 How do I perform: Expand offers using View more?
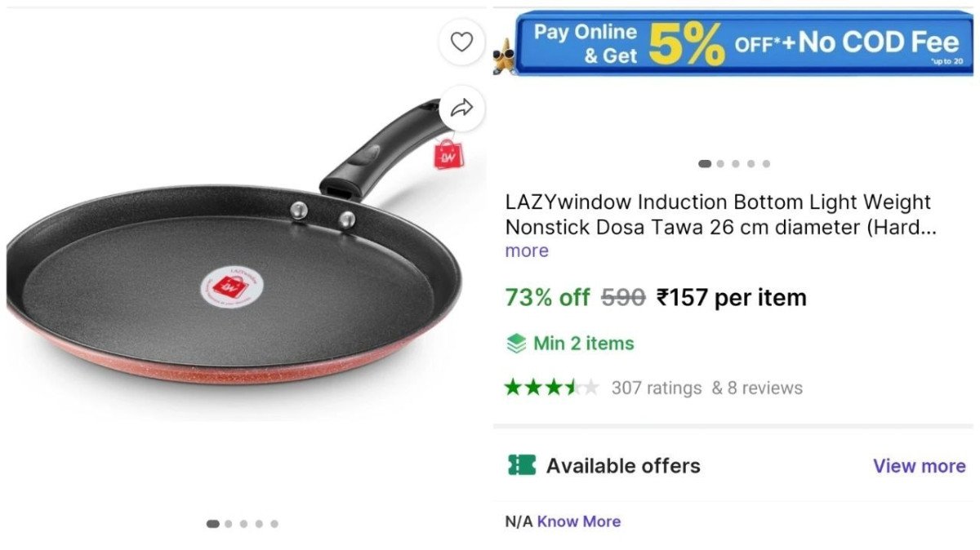[x=919, y=466]
